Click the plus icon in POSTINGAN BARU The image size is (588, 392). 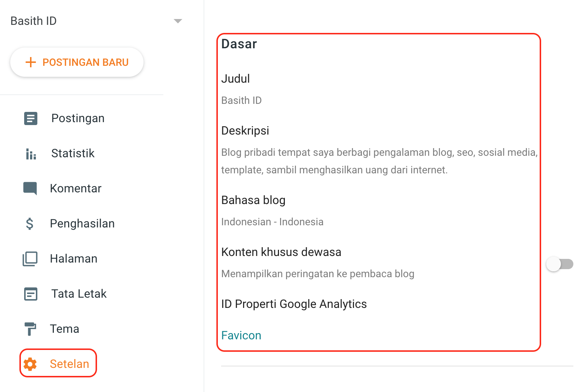tap(31, 62)
